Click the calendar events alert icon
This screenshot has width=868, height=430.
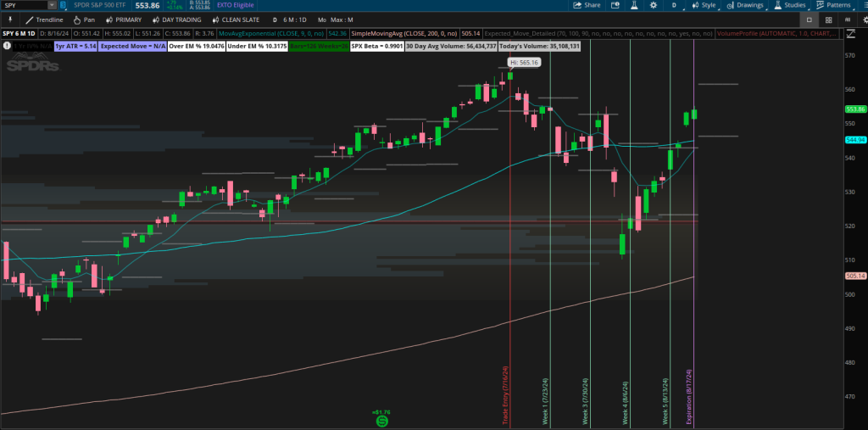pyautogui.click(x=615, y=5)
